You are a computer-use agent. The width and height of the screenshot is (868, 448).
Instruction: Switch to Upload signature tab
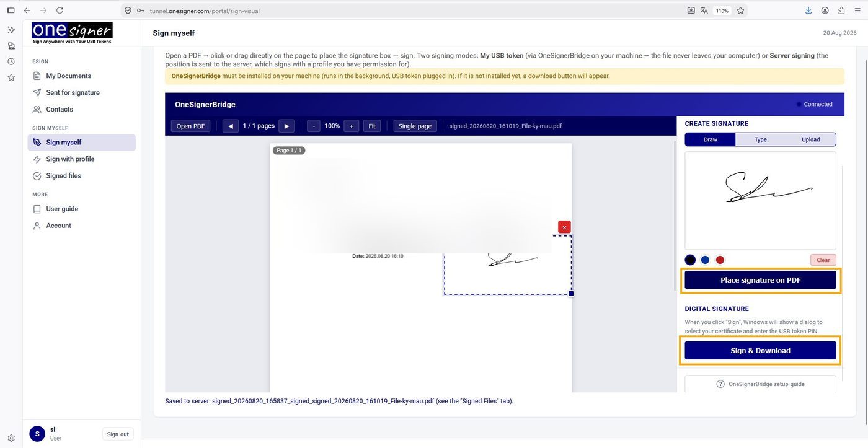pyautogui.click(x=811, y=139)
